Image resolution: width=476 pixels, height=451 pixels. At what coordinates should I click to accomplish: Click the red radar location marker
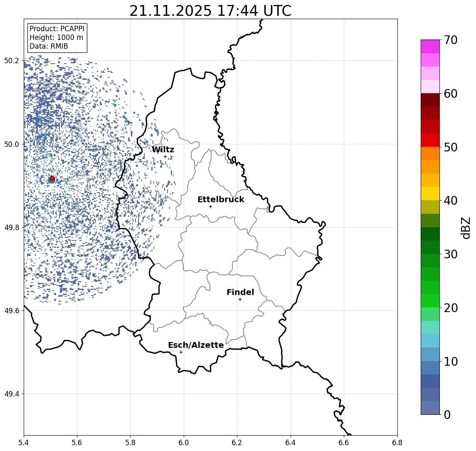pyautogui.click(x=52, y=178)
